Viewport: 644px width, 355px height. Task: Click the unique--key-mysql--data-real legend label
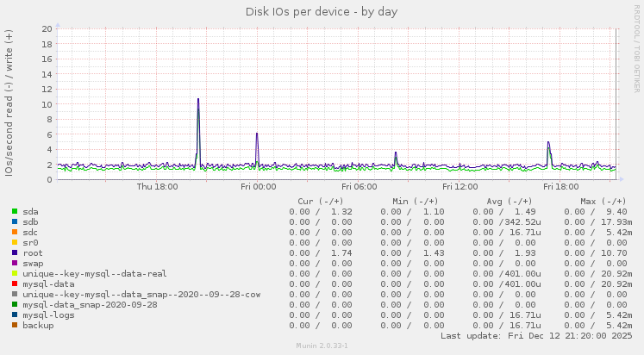pos(95,273)
